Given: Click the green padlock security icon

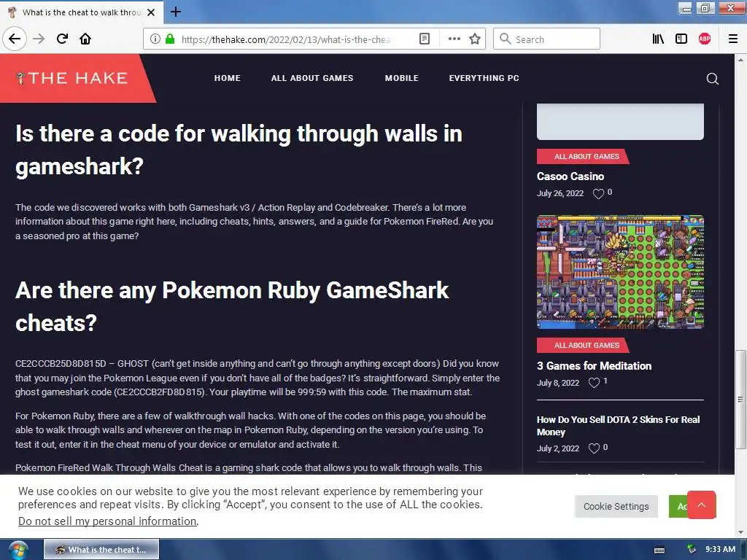Looking at the screenshot, I should click(x=170, y=39).
